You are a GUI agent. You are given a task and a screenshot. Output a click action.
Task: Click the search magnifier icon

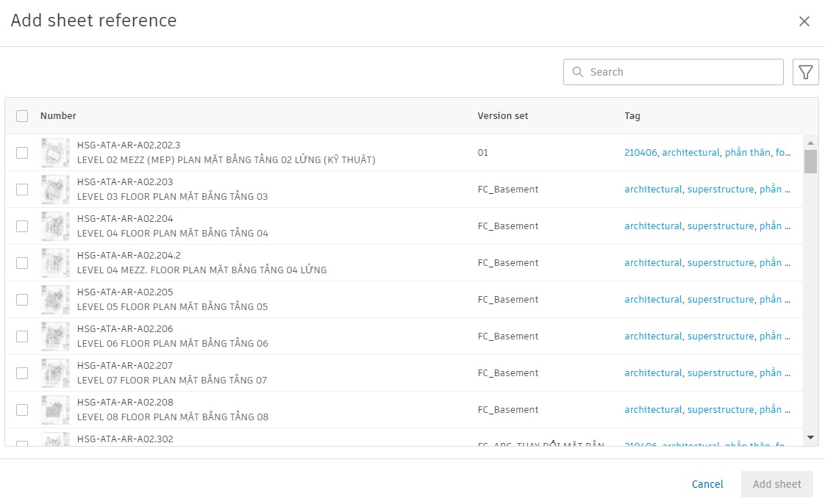pyautogui.click(x=578, y=72)
